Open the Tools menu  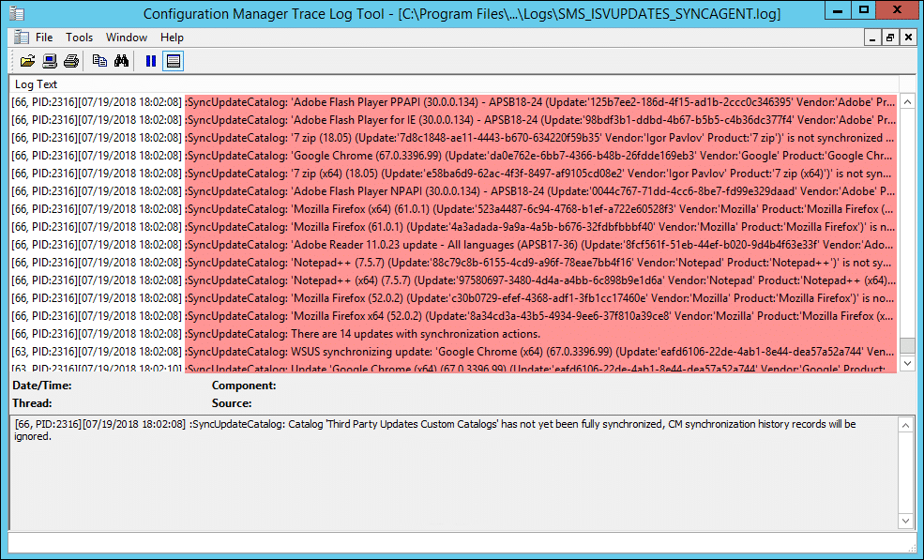79,38
